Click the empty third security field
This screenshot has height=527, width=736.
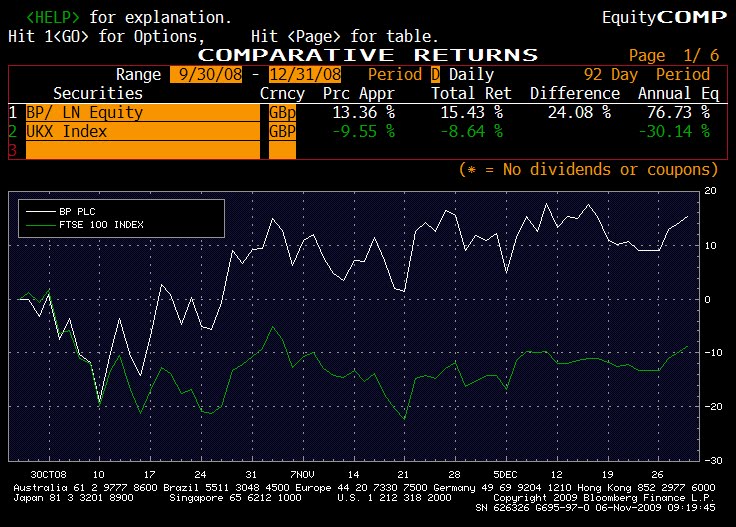pos(143,150)
